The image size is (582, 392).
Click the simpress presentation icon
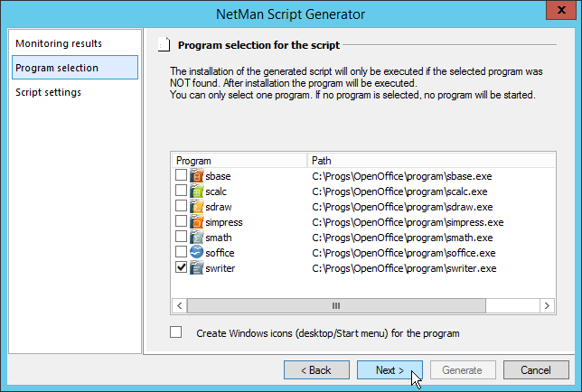pyautogui.click(x=197, y=221)
